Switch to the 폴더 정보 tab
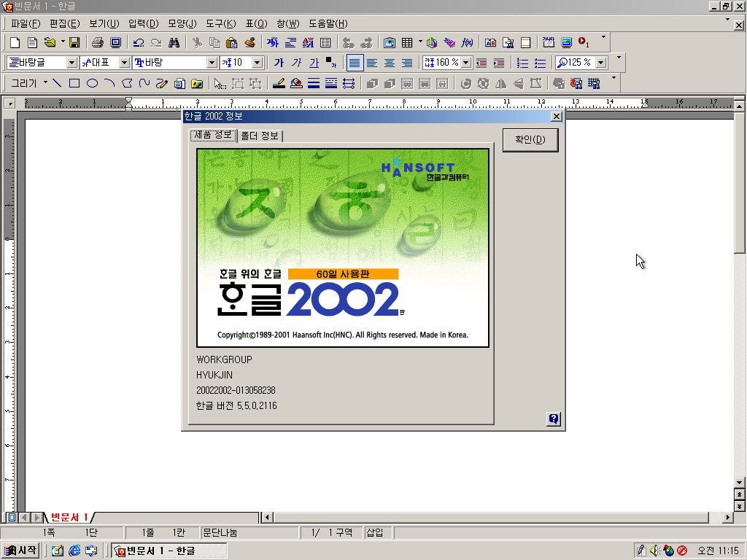Image resolution: width=747 pixels, height=560 pixels. click(x=260, y=136)
